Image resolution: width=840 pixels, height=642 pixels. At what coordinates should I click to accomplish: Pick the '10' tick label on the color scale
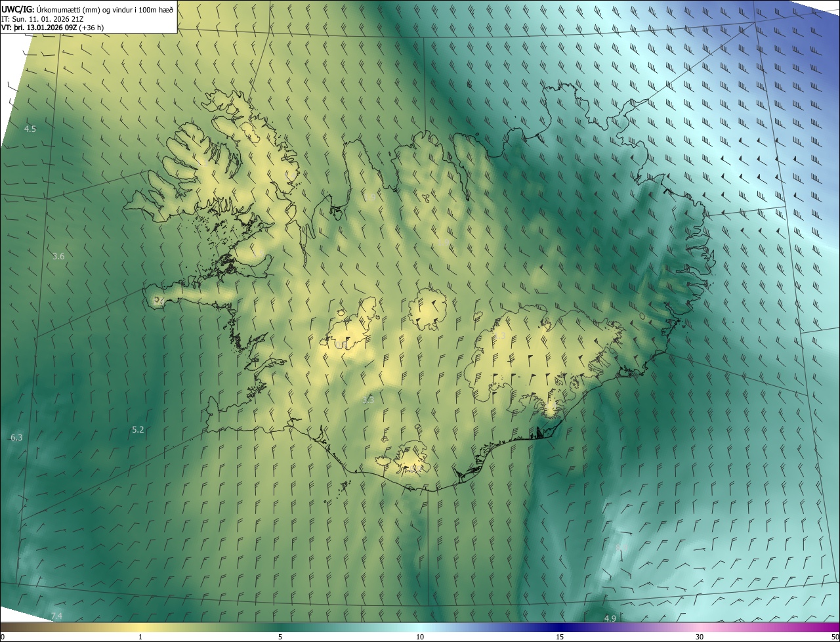(x=420, y=637)
